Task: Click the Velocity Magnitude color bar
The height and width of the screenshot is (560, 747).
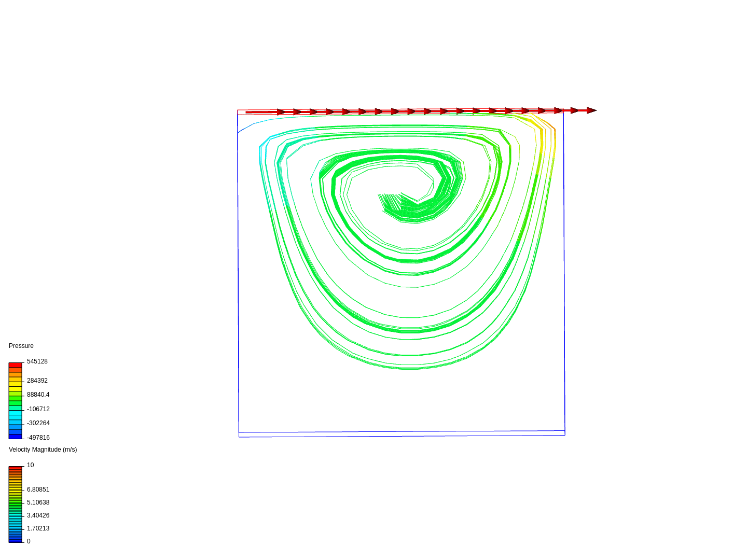Action: [x=16, y=505]
